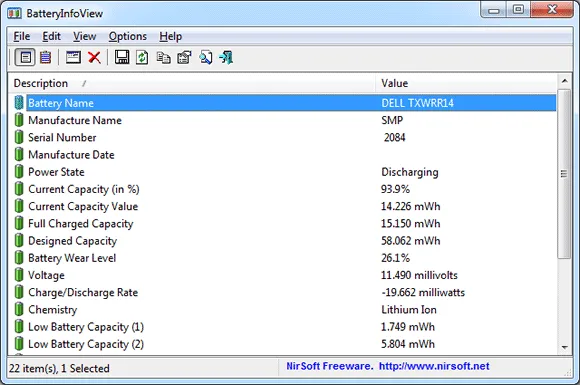Viewport: 580px width, 385px height.
Task: Open the http://www.nirsoft.net link
Action: pos(434,366)
